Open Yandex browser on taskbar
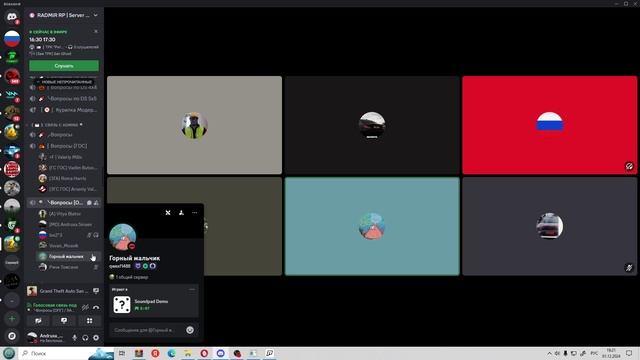640x360 pixels. tap(155, 353)
